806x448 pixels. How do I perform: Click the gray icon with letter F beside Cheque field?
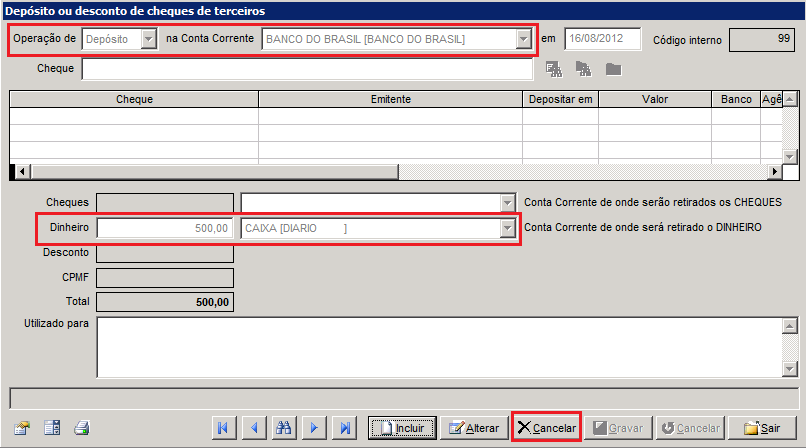[x=554, y=69]
